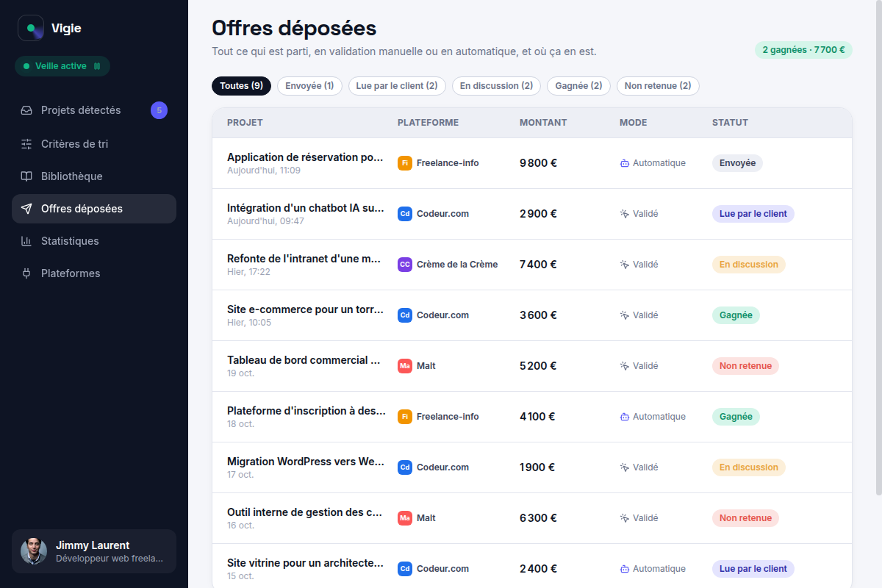Sort by the PROJET column header
882x588 pixels.
coord(245,123)
